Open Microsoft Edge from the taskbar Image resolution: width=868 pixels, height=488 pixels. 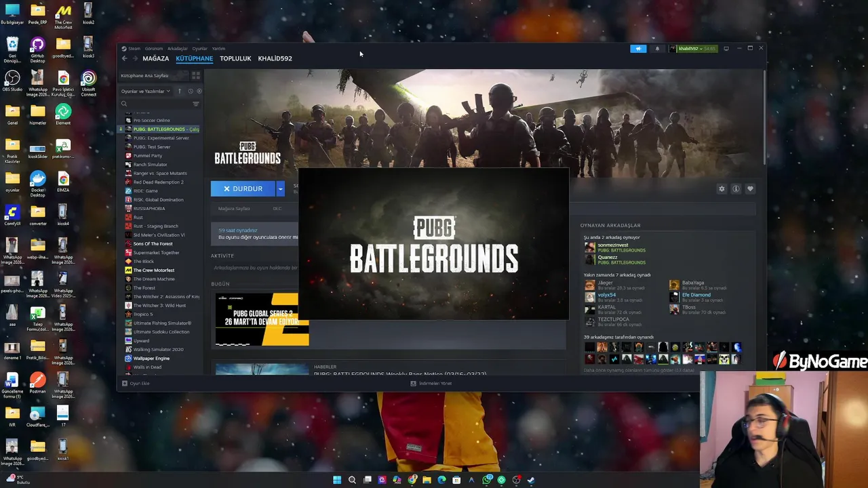click(441, 480)
